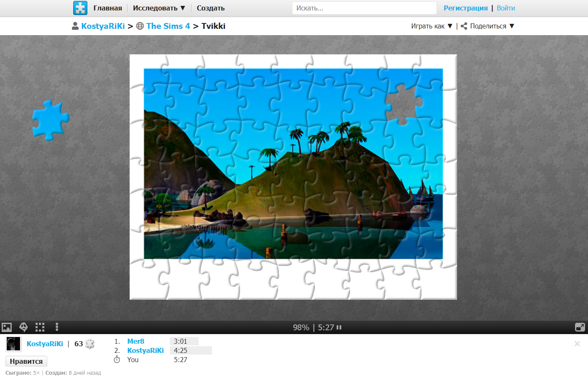Screen dimensions: 588x383
Task: Open the Создать menu item
Action: pos(211,8)
